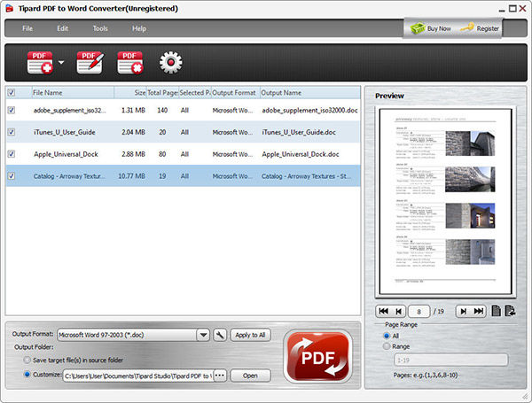Image resolution: width=532 pixels, height=403 pixels.
Task: Select the All page range radio button
Action: (x=387, y=336)
